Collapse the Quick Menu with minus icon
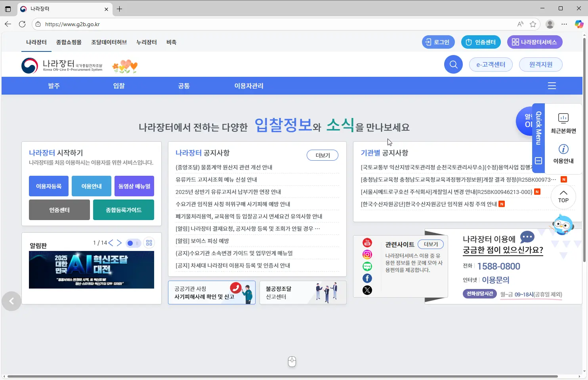Screen dimensions: 588x380 538,161
